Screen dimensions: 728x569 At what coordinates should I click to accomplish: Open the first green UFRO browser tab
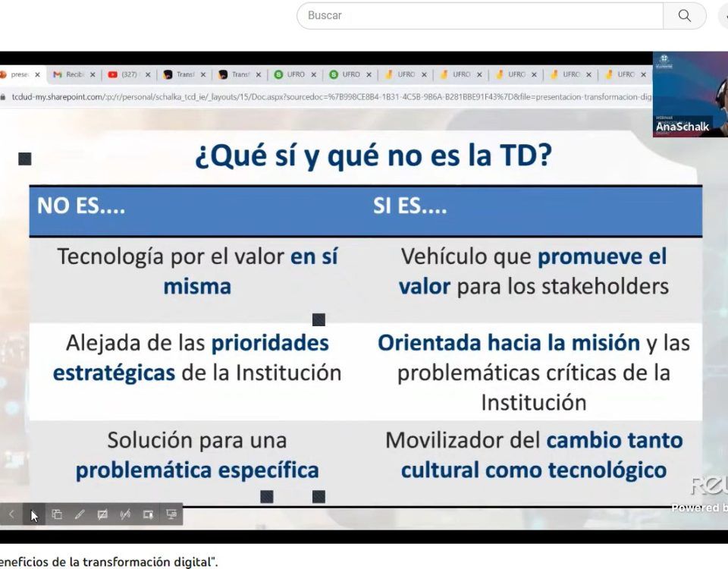[x=290, y=74]
